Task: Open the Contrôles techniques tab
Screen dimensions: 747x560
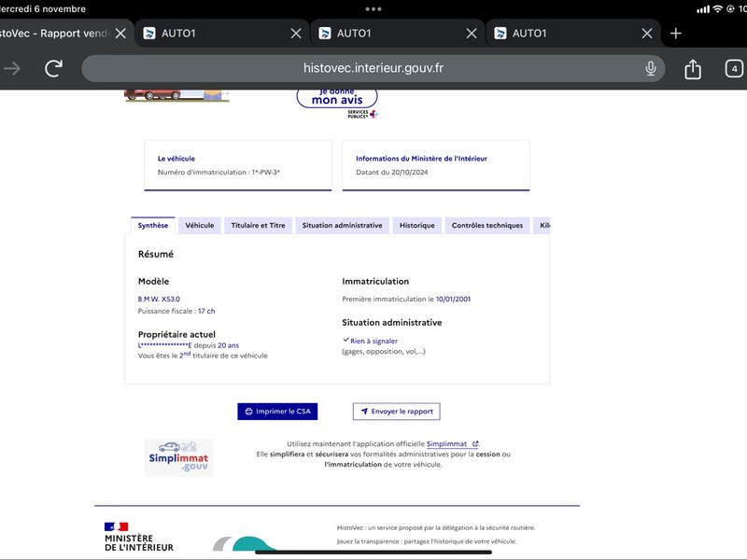Action: click(x=486, y=226)
